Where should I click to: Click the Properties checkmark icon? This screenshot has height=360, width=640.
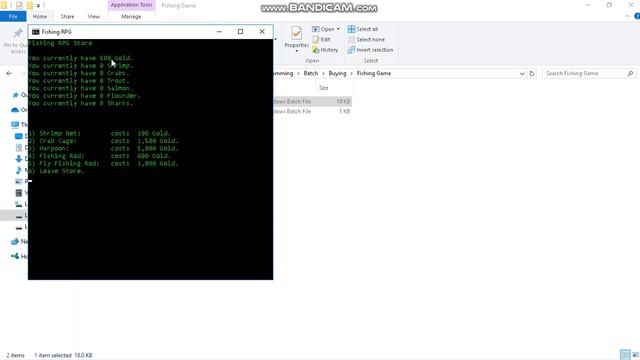(x=297, y=33)
